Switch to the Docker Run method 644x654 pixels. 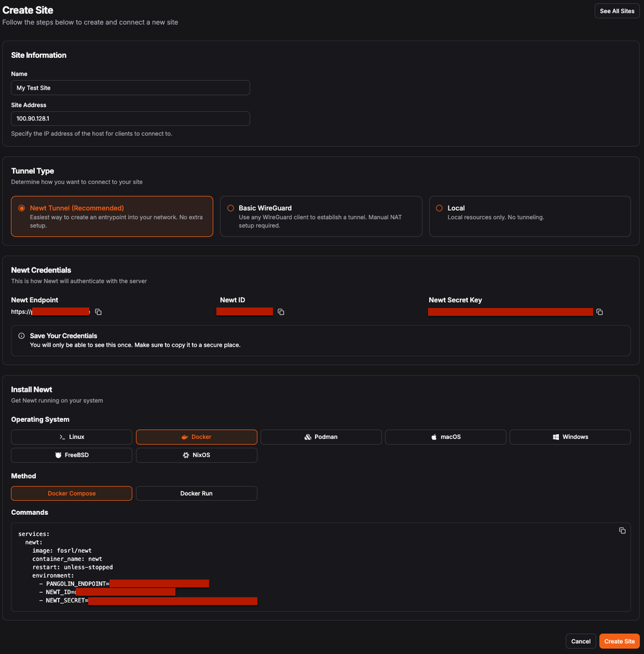(x=196, y=493)
